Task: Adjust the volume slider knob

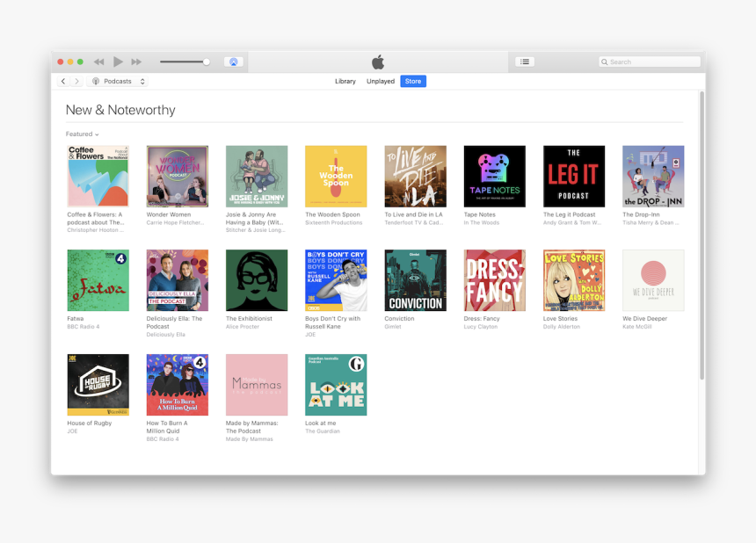Action: 207,62
